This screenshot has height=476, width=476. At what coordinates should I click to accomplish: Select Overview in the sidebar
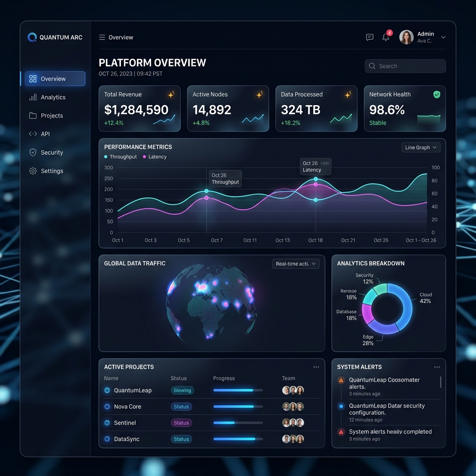[55, 79]
